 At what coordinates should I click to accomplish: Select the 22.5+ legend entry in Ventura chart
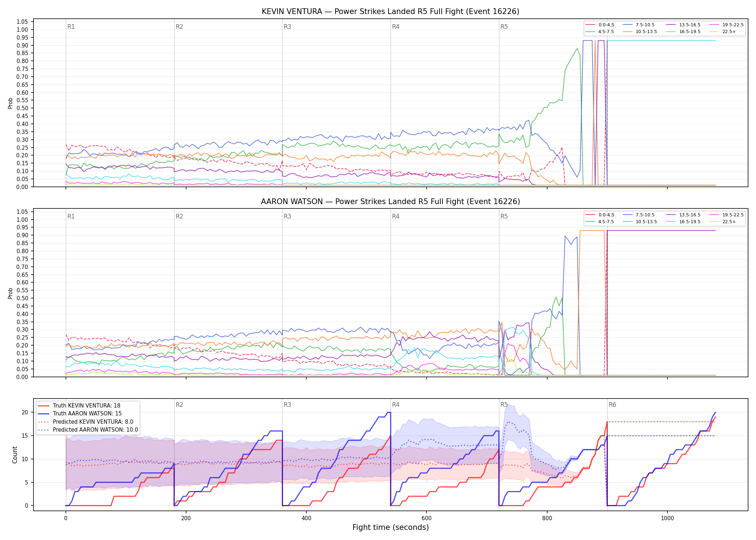(x=723, y=32)
